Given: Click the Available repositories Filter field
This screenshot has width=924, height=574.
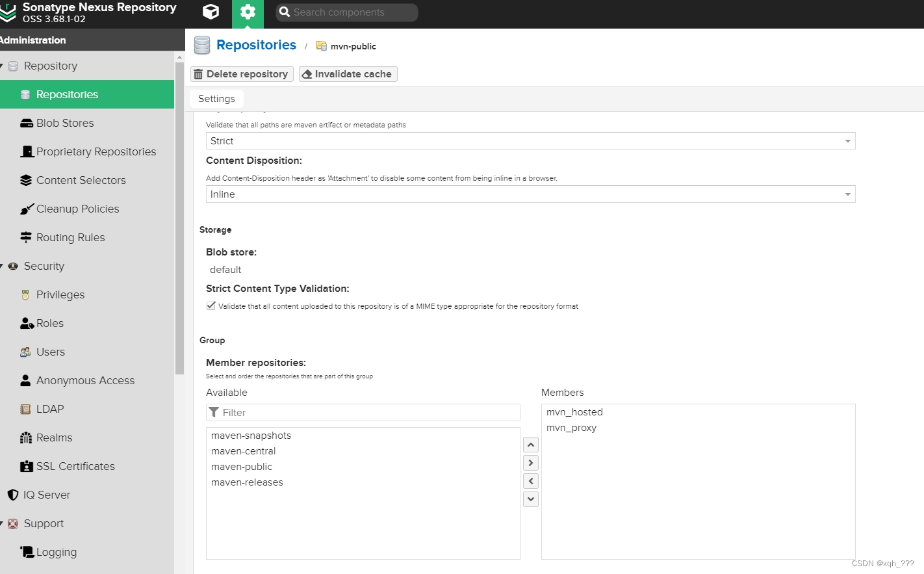Looking at the screenshot, I should click(x=363, y=412).
